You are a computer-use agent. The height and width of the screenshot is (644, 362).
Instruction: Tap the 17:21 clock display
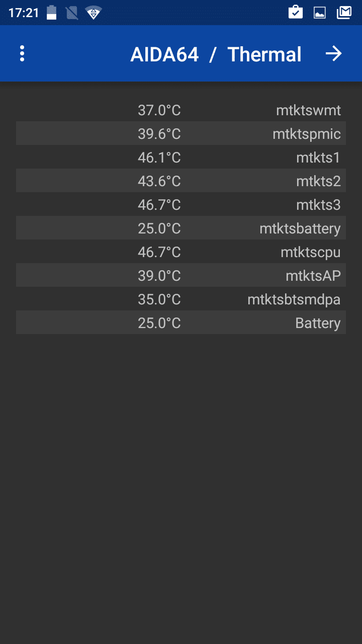tap(24, 13)
